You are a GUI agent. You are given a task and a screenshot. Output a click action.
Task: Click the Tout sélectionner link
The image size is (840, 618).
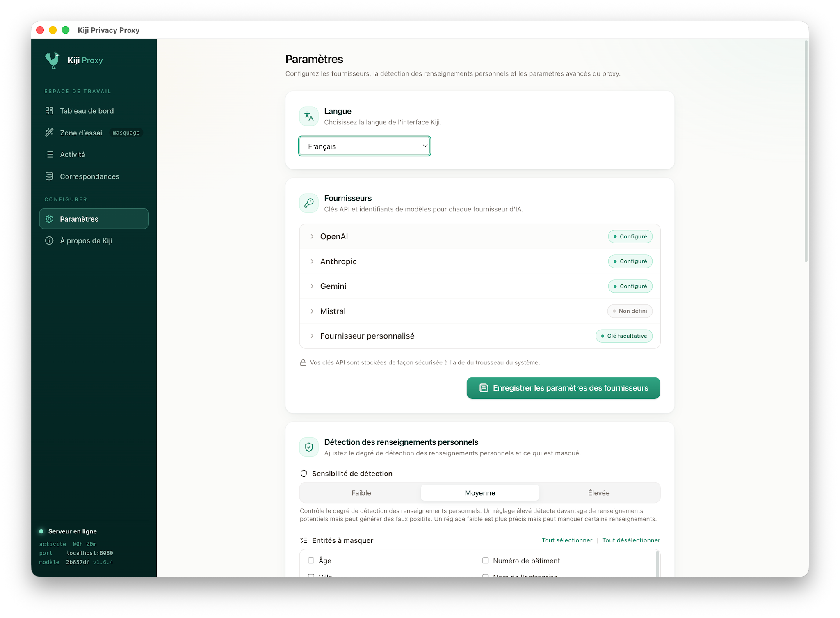click(x=567, y=540)
